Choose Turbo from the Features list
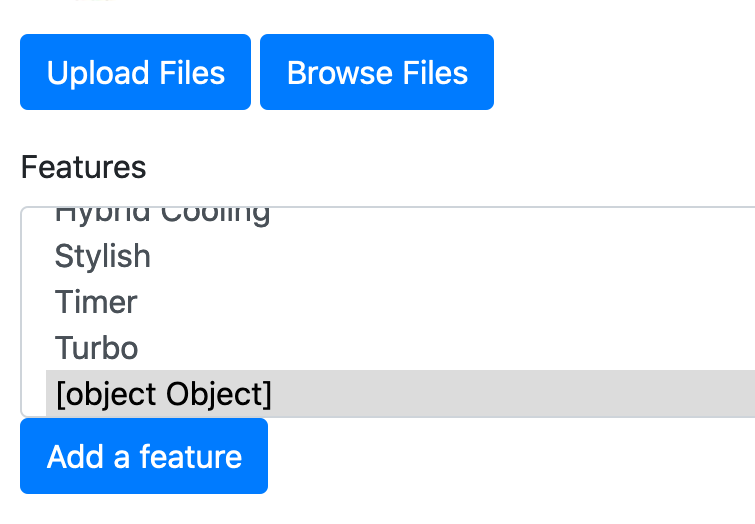This screenshot has width=755, height=524. [x=401, y=348]
